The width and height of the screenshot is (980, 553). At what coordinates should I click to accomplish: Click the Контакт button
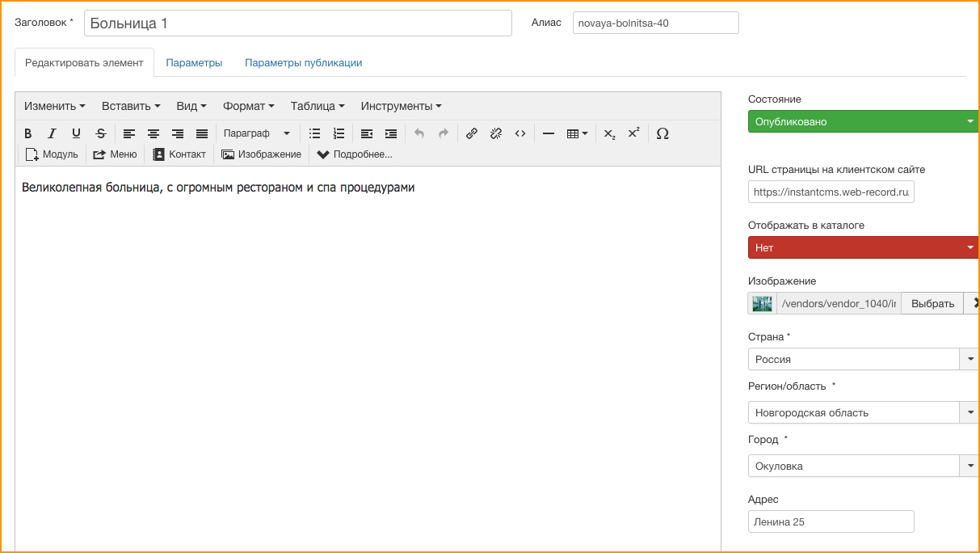[x=179, y=154]
